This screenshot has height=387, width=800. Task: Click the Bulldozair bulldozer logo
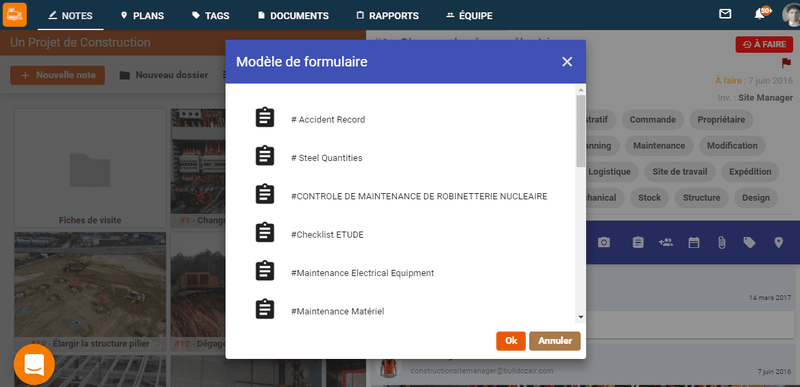14,14
